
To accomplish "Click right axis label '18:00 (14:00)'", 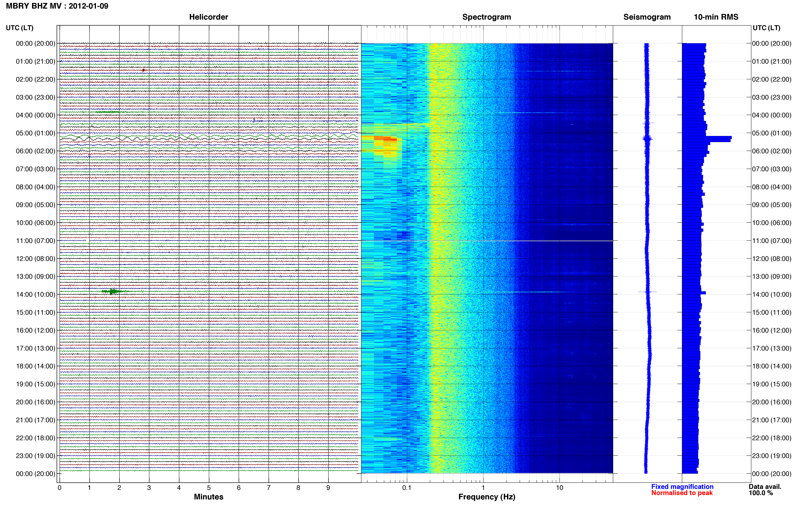I will (772, 366).
